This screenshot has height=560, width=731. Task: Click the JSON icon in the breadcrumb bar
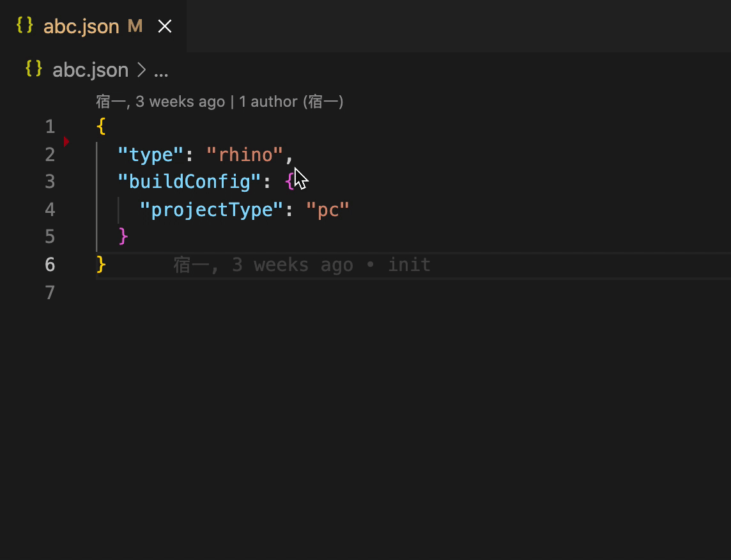[x=34, y=69]
